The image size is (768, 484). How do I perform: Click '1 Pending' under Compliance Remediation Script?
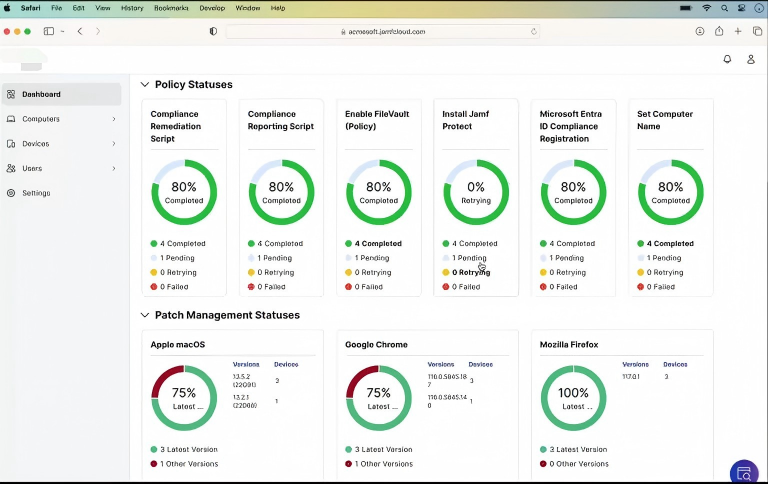[x=172, y=258]
